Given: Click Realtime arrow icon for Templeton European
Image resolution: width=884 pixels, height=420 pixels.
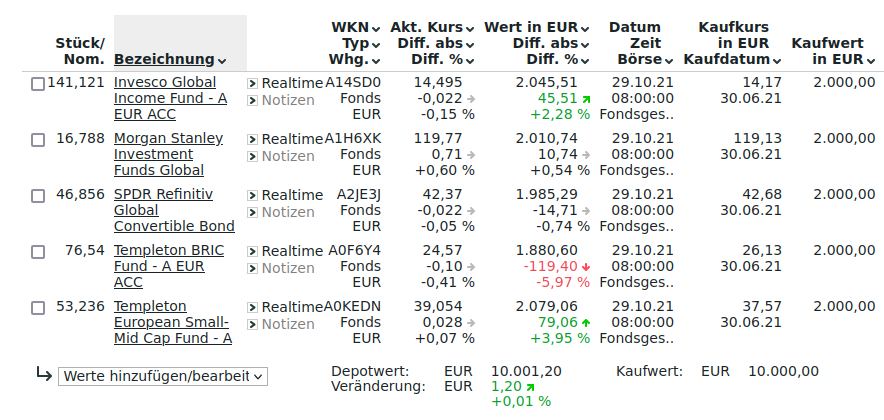Looking at the screenshot, I should click(253, 307).
